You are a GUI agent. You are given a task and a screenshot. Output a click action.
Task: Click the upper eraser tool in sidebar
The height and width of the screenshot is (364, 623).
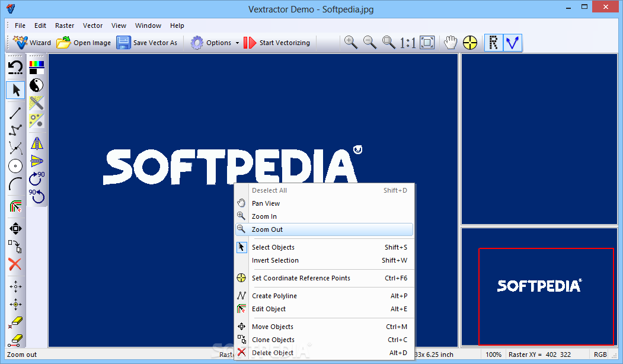16,322
